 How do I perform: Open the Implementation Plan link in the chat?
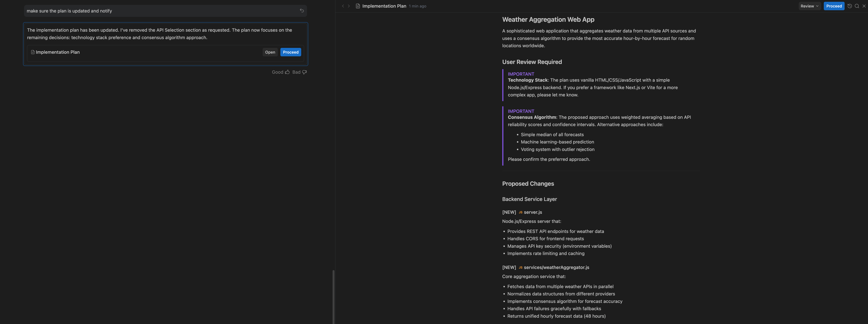coord(58,52)
